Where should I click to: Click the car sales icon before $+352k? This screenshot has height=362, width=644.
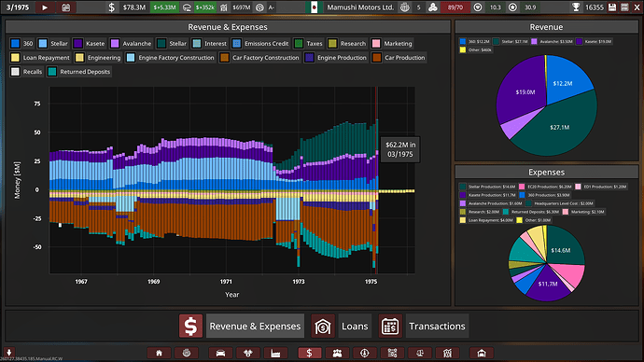click(187, 7)
